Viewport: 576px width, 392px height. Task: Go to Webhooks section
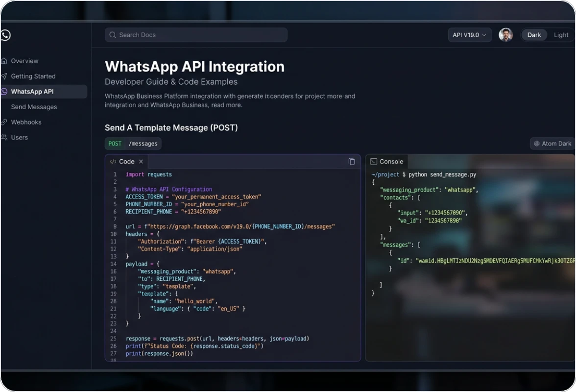[26, 122]
